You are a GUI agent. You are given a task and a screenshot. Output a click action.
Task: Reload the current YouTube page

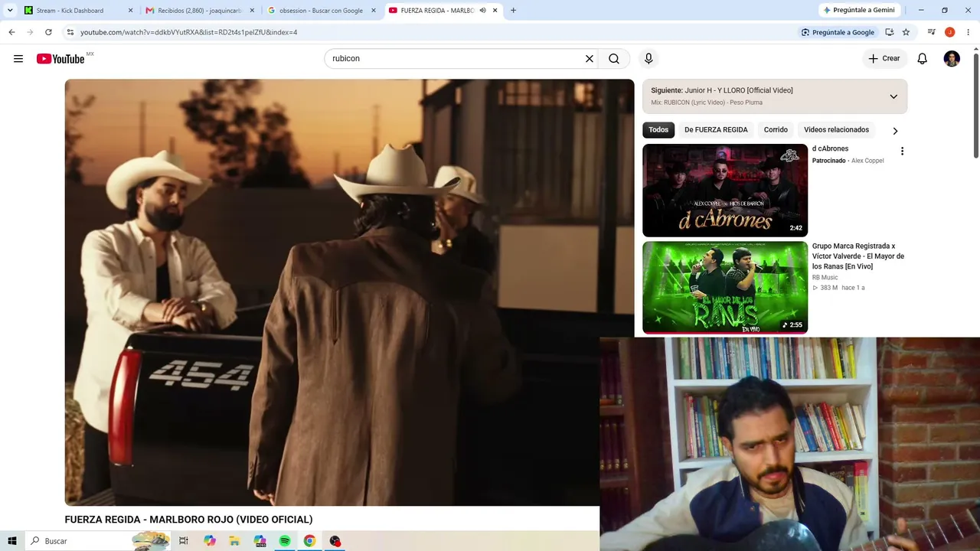pyautogui.click(x=48, y=32)
